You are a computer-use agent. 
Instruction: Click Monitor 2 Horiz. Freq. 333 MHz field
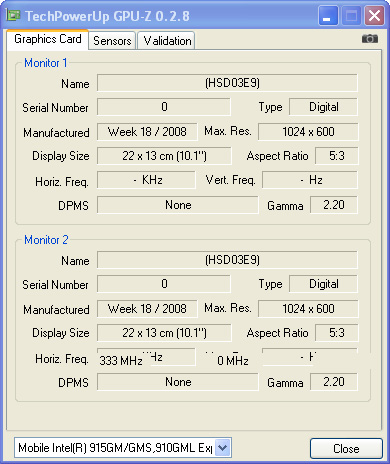(x=146, y=357)
